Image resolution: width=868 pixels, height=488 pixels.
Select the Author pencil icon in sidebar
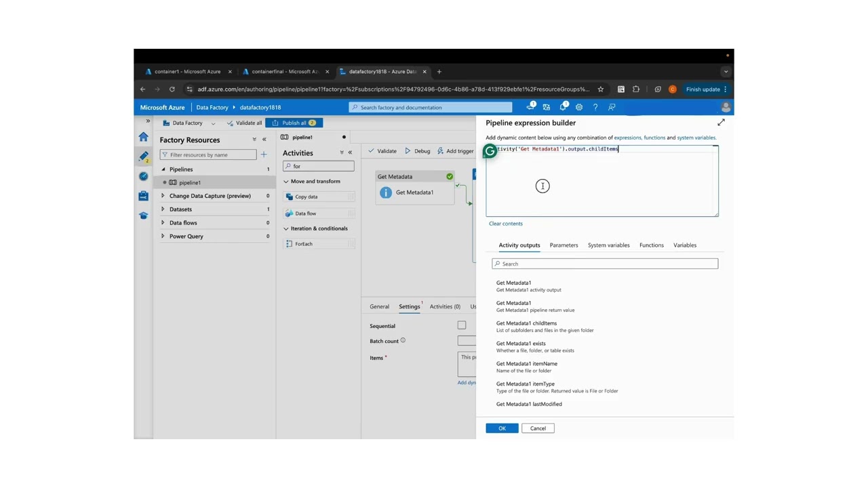click(x=144, y=157)
